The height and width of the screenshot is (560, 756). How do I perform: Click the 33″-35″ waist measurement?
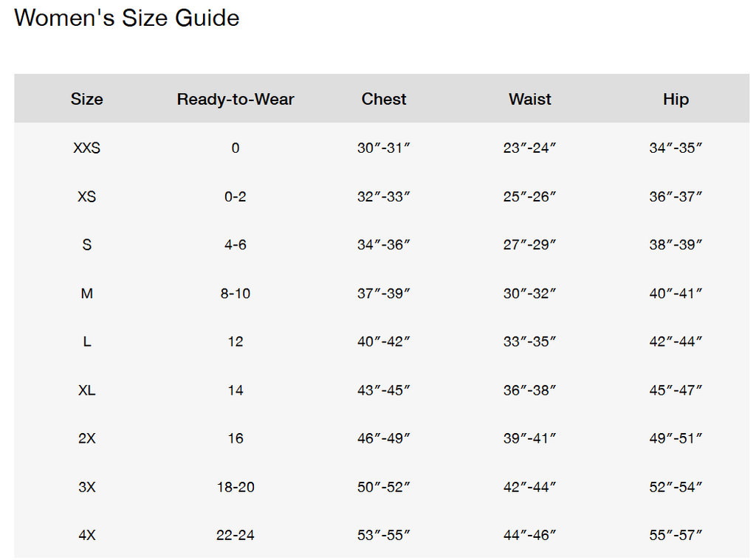point(530,342)
